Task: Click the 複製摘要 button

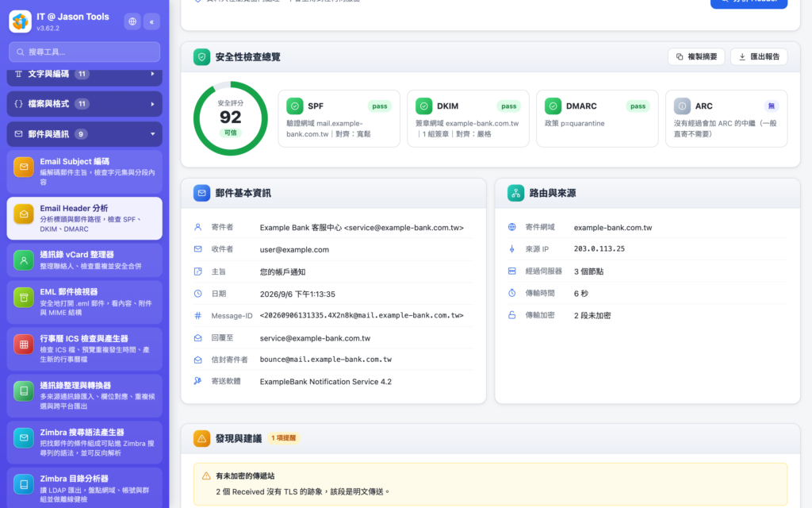Action: click(696, 56)
